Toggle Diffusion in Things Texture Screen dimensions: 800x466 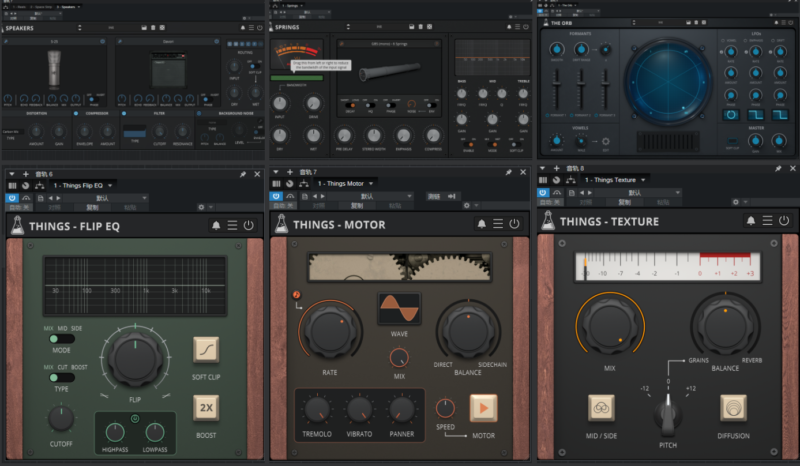pos(732,408)
